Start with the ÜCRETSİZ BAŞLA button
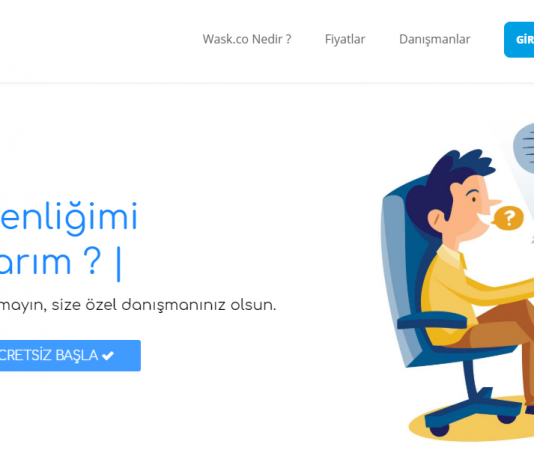 coord(70,355)
